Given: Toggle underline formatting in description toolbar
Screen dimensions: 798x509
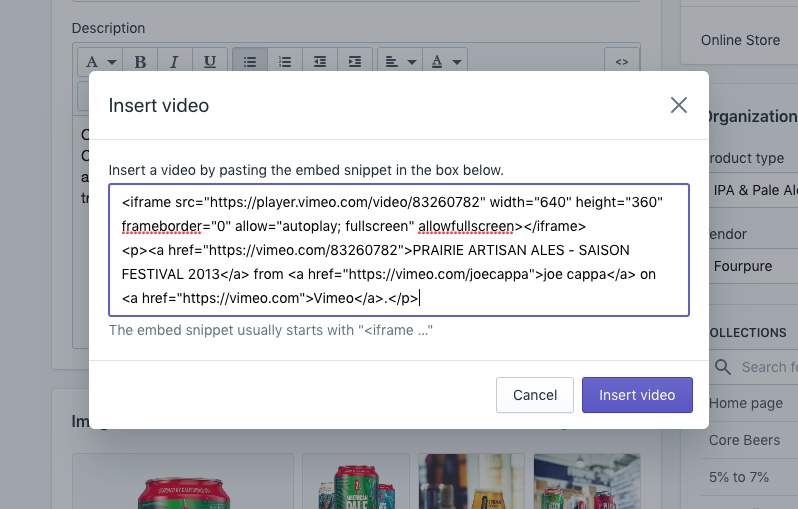Looking at the screenshot, I should point(210,62).
